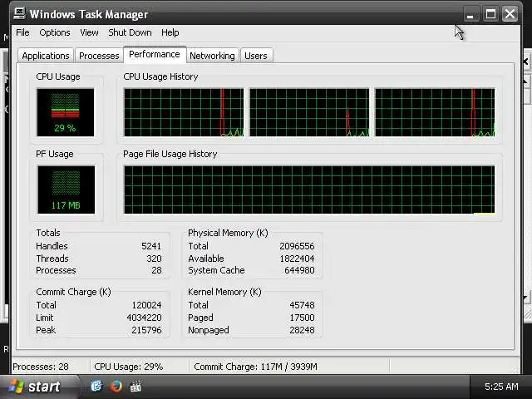Click the last CPU Usage History graph
This screenshot has width=532, height=399.
435,112
